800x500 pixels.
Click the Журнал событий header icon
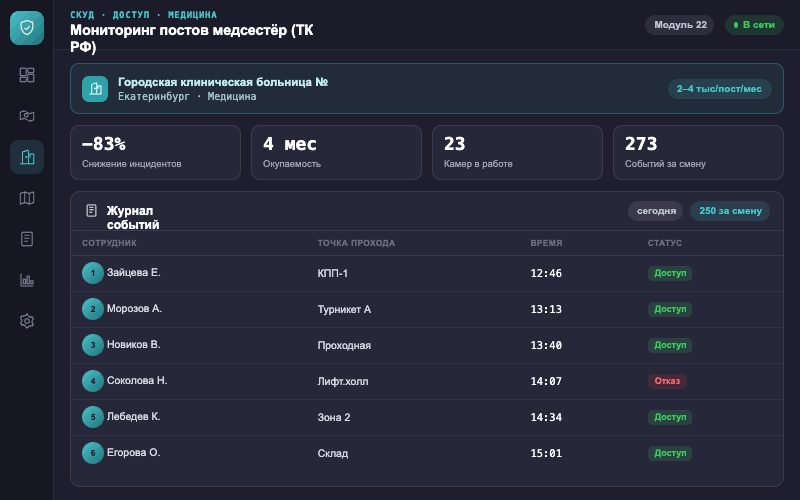tap(91, 210)
